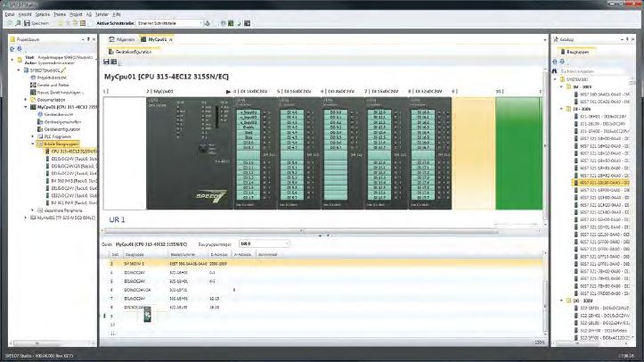Click the CPU module in rack view
Viewport: 644px width, 362px height.
coord(190,152)
